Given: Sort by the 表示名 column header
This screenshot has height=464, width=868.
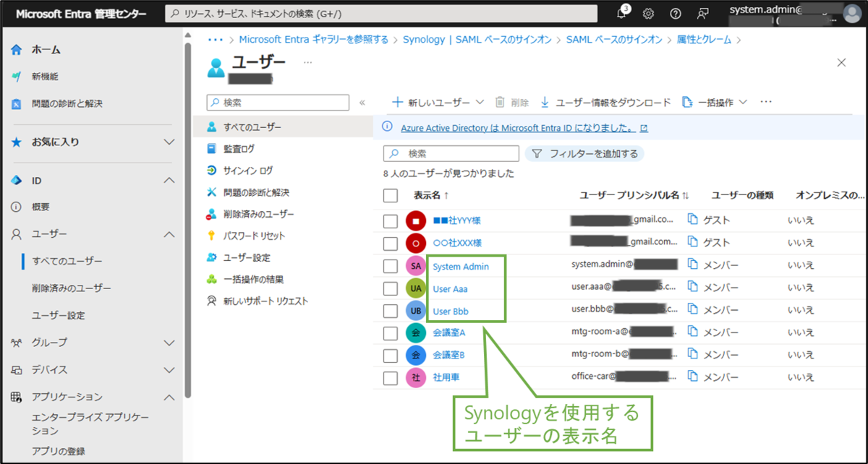Looking at the screenshot, I should [x=431, y=195].
